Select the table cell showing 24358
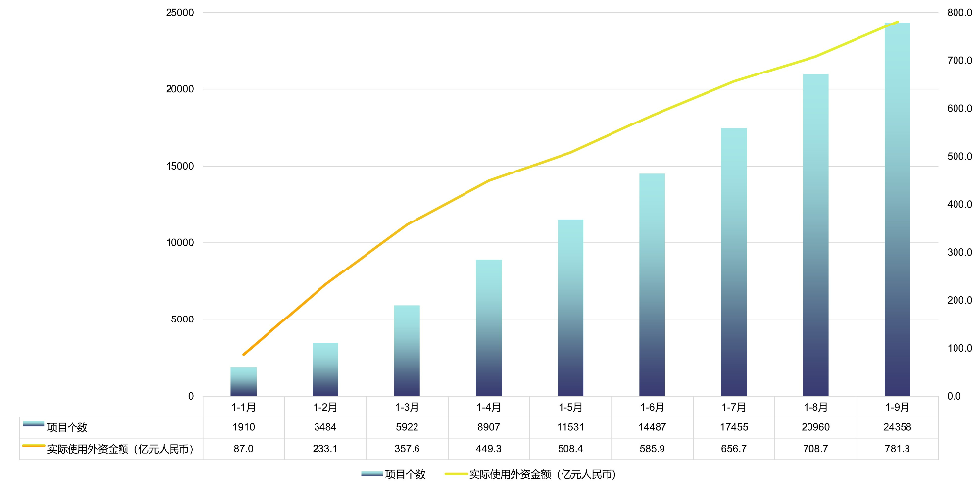Screen dimensions: 980x490 point(897,427)
